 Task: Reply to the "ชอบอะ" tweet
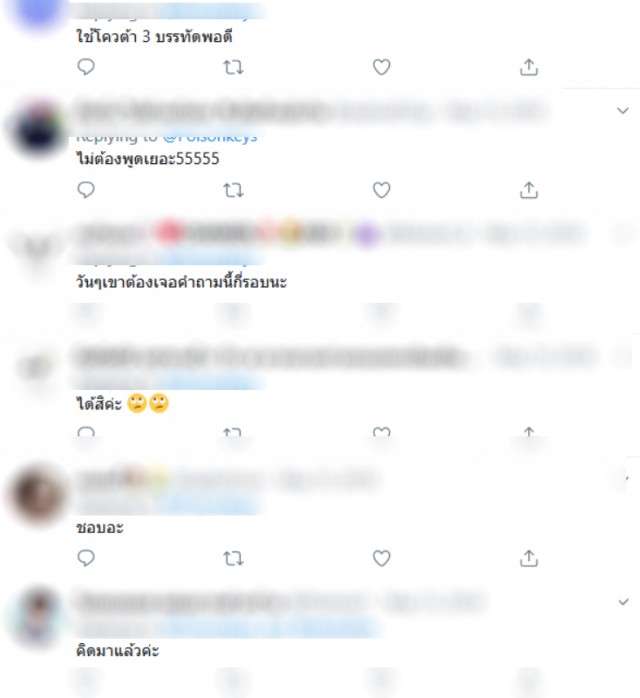coord(86,558)
